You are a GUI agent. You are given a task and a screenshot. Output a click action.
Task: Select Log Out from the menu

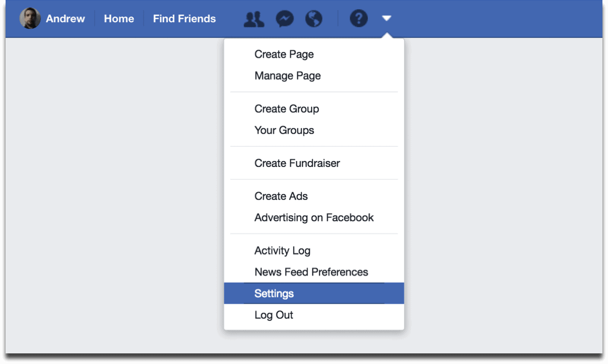click(x=274, y=315)
